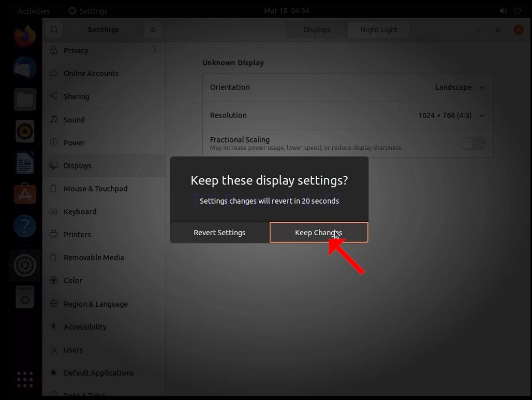Screen dimensions: 532x400
Task: Click the Privacy lock icon
Action: (x=53, y=50)
